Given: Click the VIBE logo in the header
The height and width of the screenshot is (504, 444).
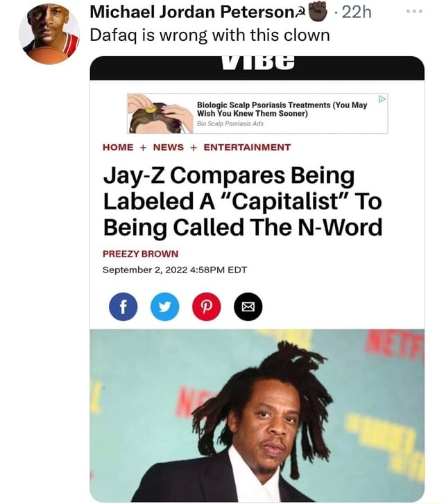Looking at the screenshot, I should [258, 63].
